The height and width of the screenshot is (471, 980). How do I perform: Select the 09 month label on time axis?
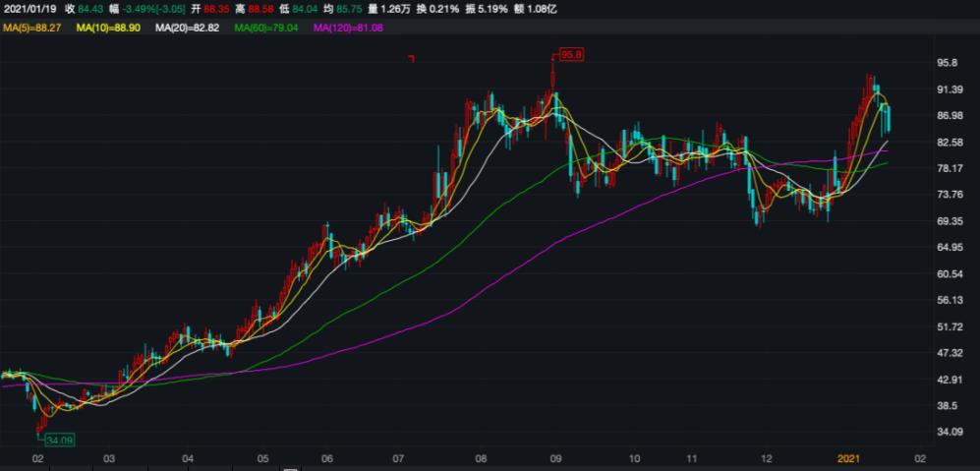tap(555, 458)
